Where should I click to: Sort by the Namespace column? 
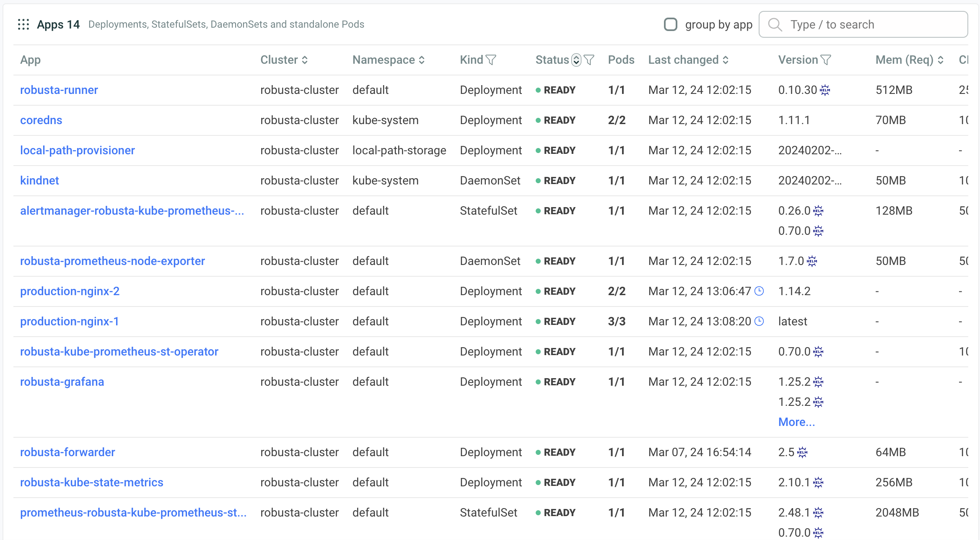click(x=422, y=60)
